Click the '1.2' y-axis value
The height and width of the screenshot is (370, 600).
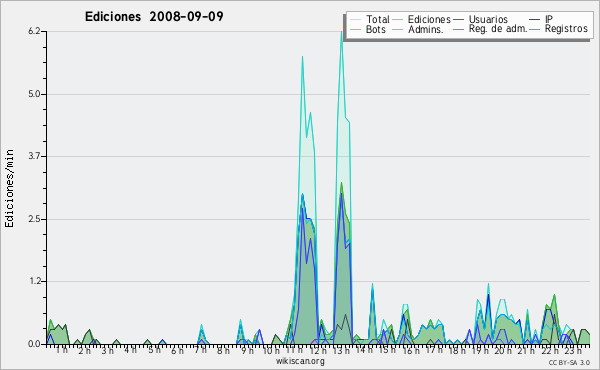coord(34,281)
